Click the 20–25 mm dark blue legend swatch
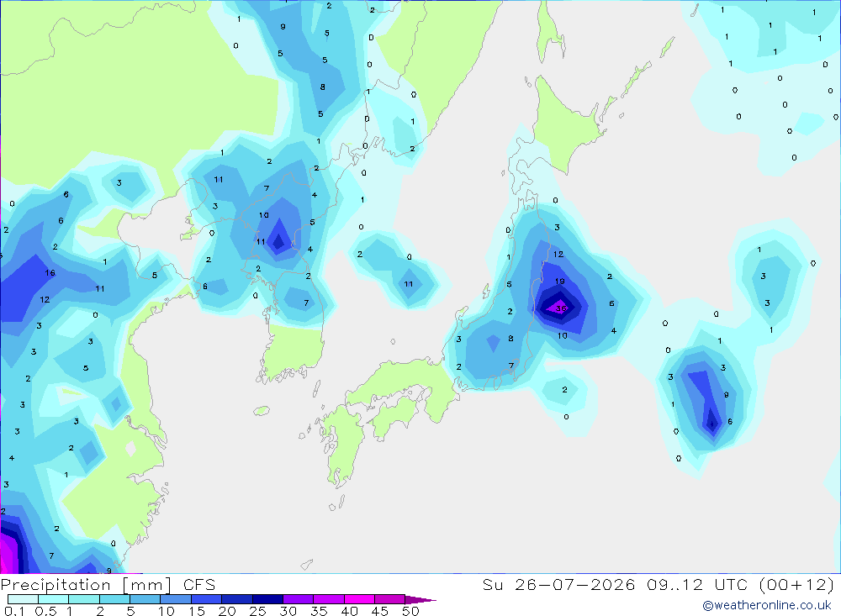Image resolution: width=841 pixels, height=616 pixels. (x=237, y=599)
